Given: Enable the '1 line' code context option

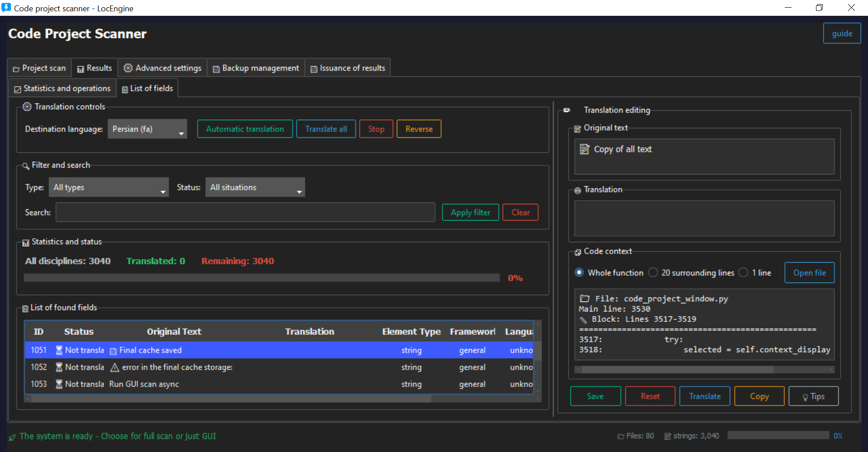Looking at the screenshot, I should pyautogui.click(x=743, y=273).
